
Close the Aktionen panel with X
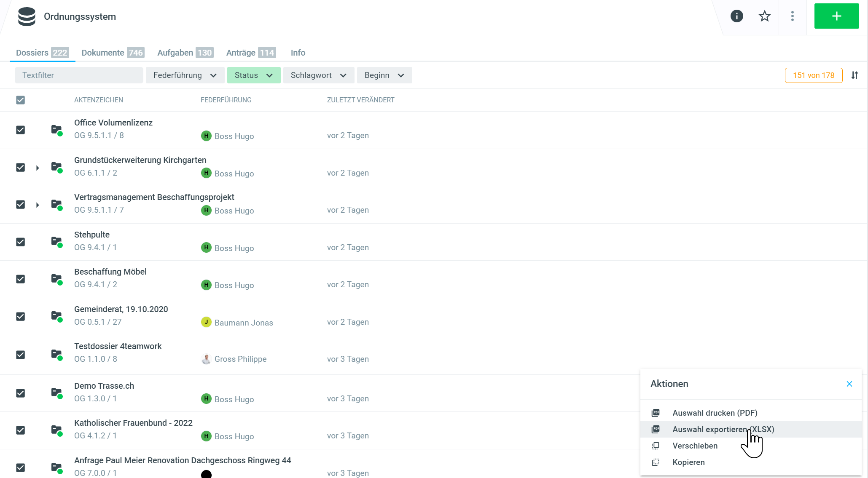[849, 384]
